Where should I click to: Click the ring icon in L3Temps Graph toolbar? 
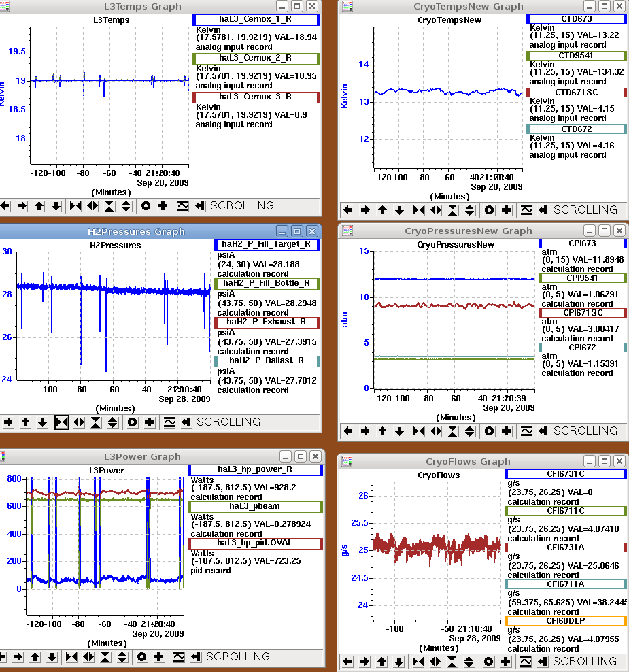pyautogui.click(x=146, y=206)
